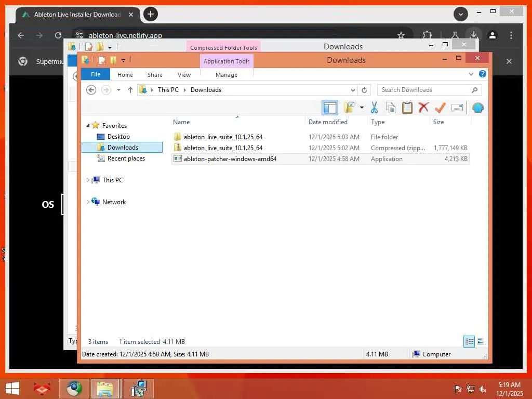Switch to Details view in status bar
Viewport: 532px width, 399px height.
coord(469,342)
